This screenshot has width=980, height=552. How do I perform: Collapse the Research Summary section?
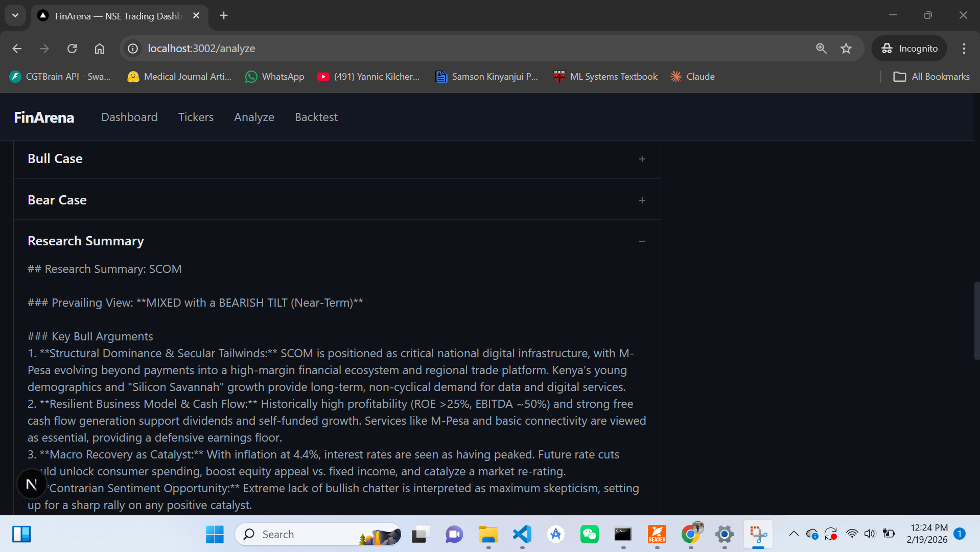tap(642, 241)
